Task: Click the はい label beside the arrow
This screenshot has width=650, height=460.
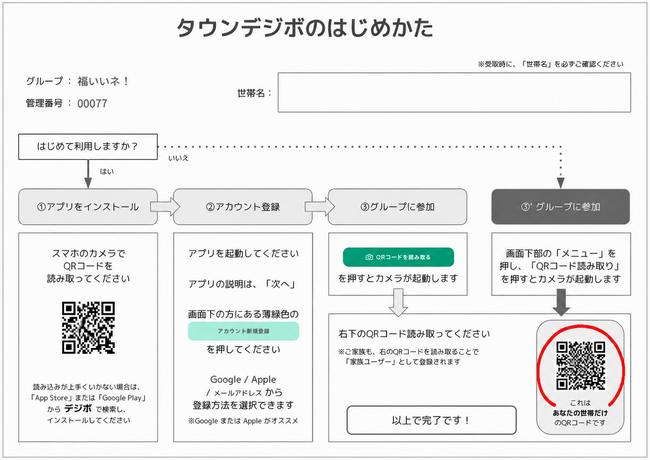Action: (x=107, y=172)
